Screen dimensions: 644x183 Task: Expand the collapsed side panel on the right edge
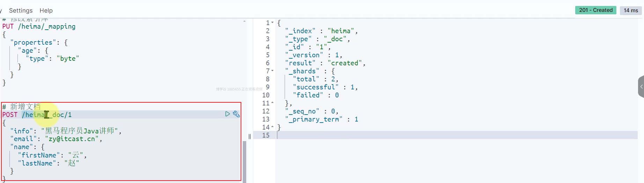(x=641, y=87)
